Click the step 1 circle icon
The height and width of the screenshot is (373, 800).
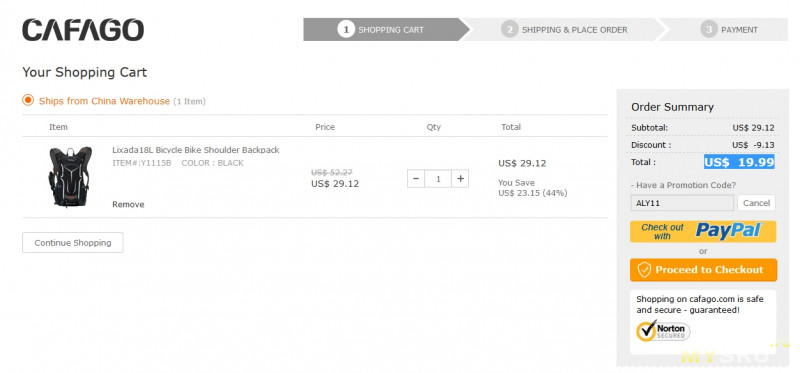click(346, 30)
